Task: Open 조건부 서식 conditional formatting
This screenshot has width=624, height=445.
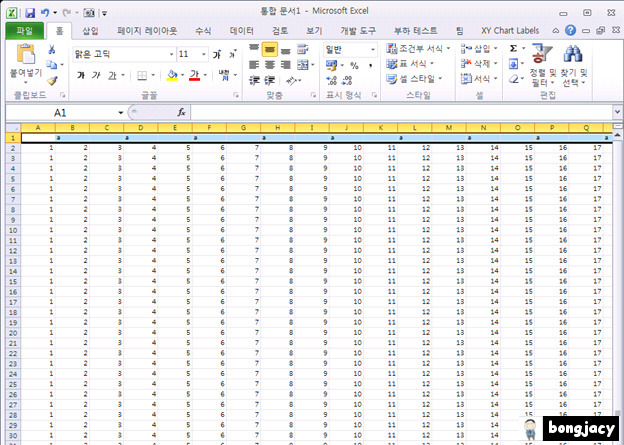Action: point(418,49)
